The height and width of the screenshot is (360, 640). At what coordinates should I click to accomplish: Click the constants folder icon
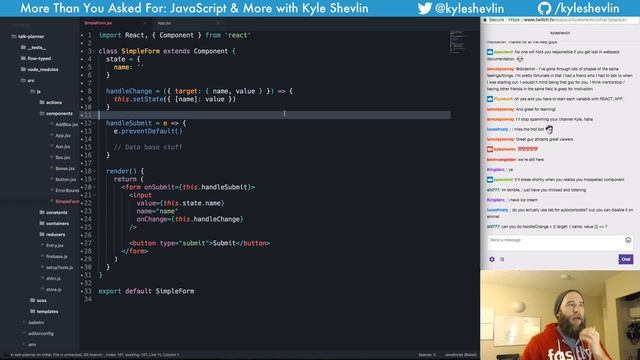click(x=42, y=212)
